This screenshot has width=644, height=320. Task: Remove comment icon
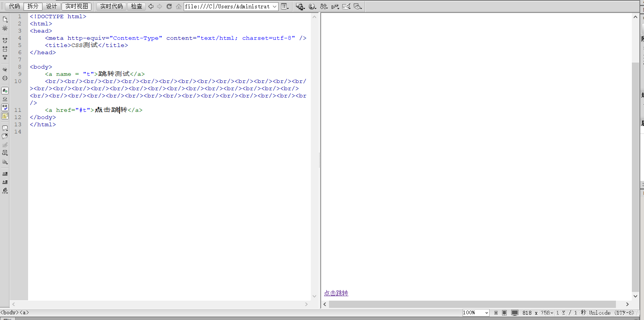pos(5,136)
